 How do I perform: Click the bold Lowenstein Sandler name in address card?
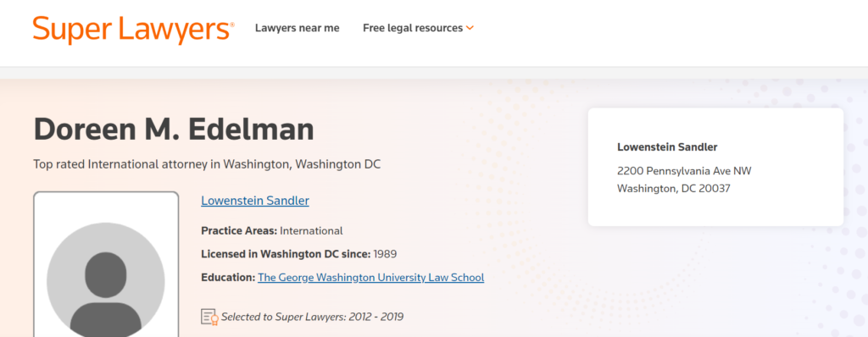667,147
